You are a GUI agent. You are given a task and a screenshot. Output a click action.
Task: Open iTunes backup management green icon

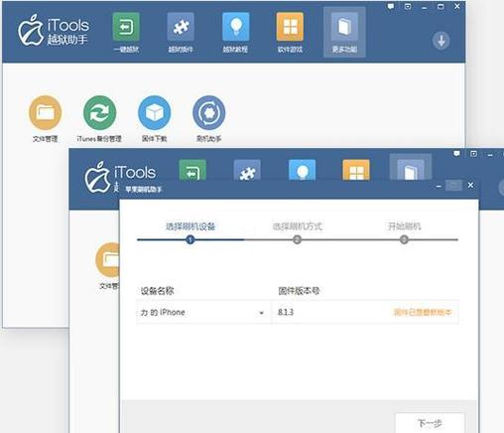point(99,112)
